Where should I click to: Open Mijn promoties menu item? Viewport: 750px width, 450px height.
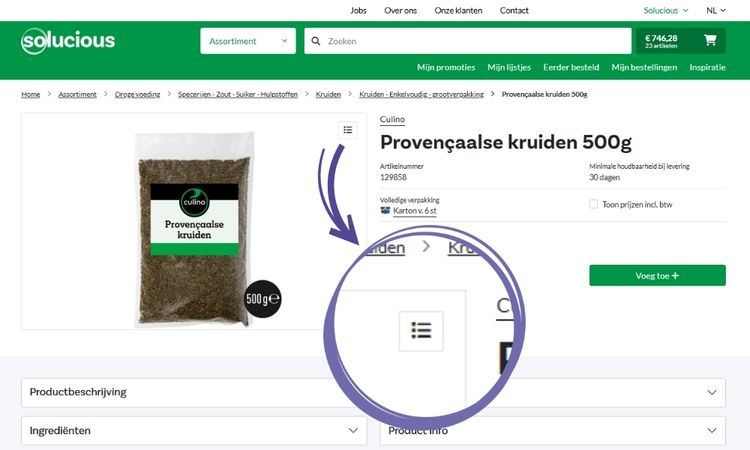point(446,67)
